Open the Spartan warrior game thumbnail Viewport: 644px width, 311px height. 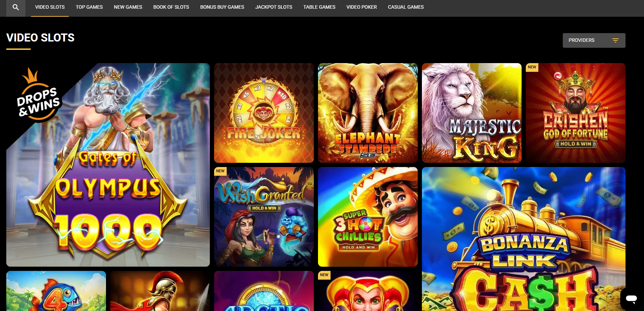point(160,291)
